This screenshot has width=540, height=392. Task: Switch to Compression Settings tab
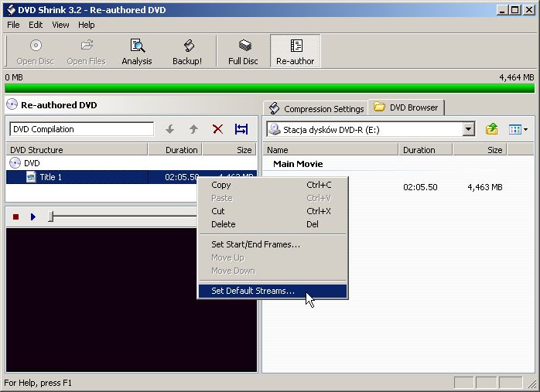[x=316, y=109]
